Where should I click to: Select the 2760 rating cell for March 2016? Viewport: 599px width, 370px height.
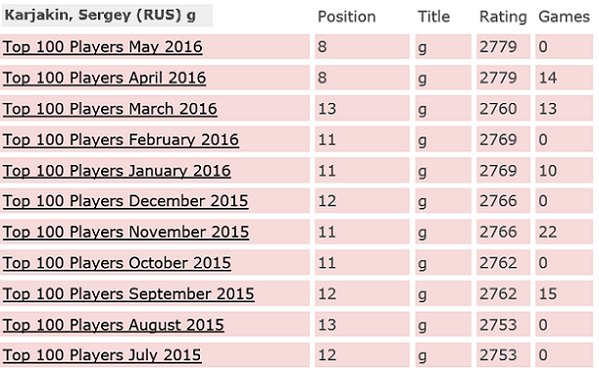pos(503,108)
